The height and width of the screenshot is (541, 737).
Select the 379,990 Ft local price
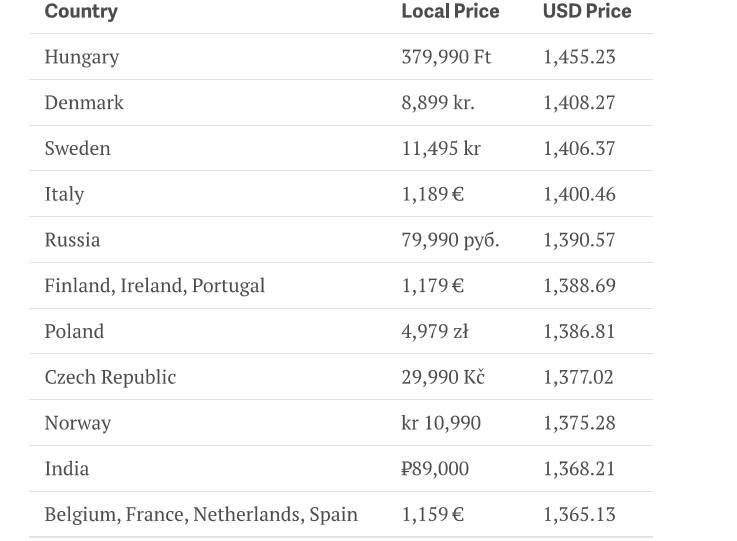tap(446, 57)
